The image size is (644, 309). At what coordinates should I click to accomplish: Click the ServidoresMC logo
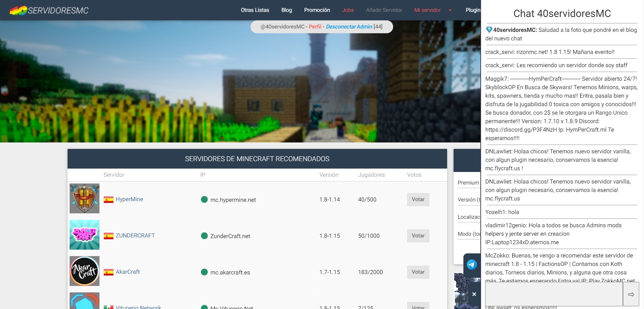pyautogui.click(x=49, y=11)
